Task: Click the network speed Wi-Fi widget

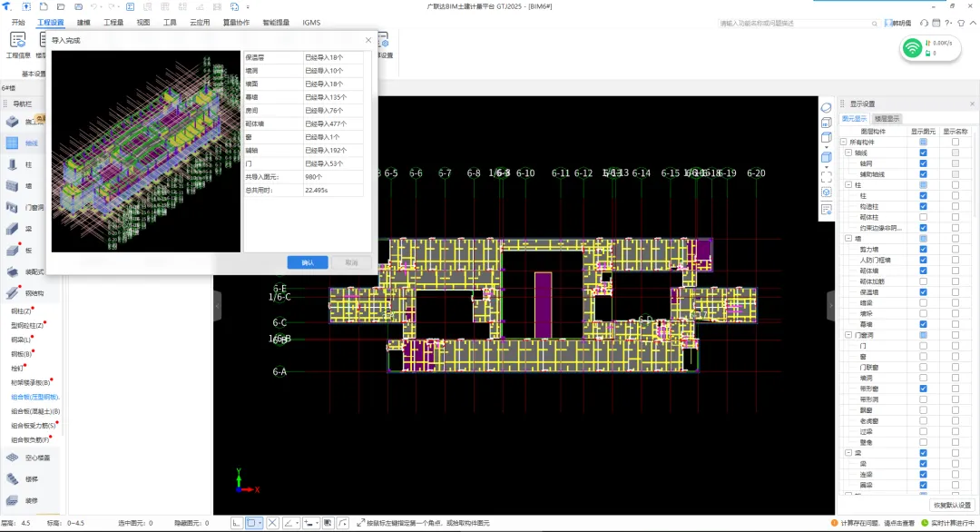Action: tap(930, 48)
